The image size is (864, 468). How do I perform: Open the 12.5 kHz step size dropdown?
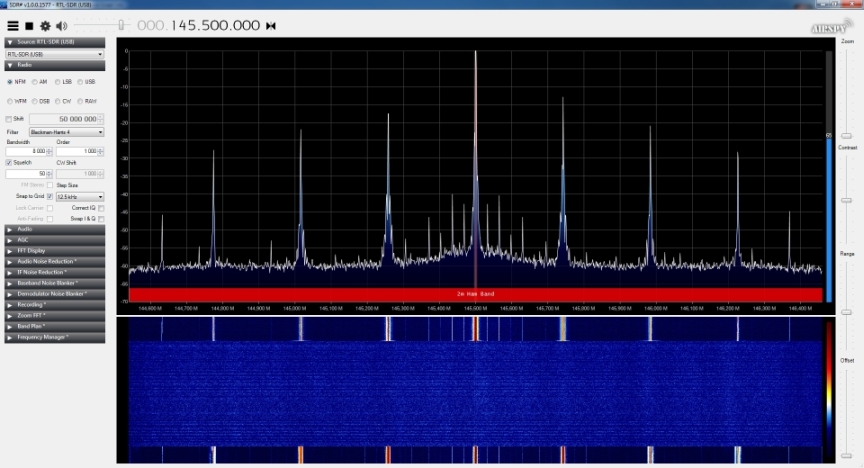[80, 197]
